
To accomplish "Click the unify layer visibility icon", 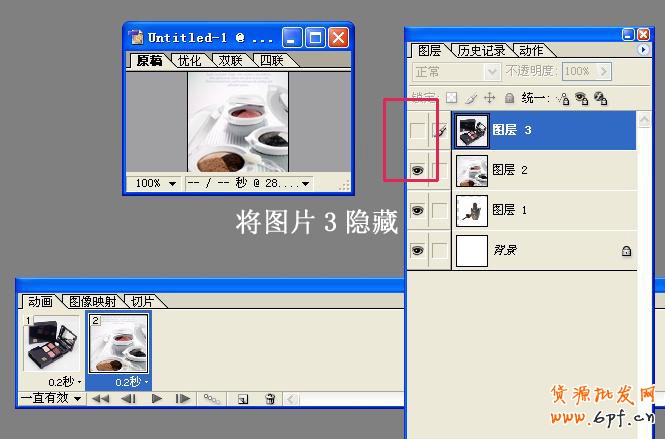I will point(581,98).
